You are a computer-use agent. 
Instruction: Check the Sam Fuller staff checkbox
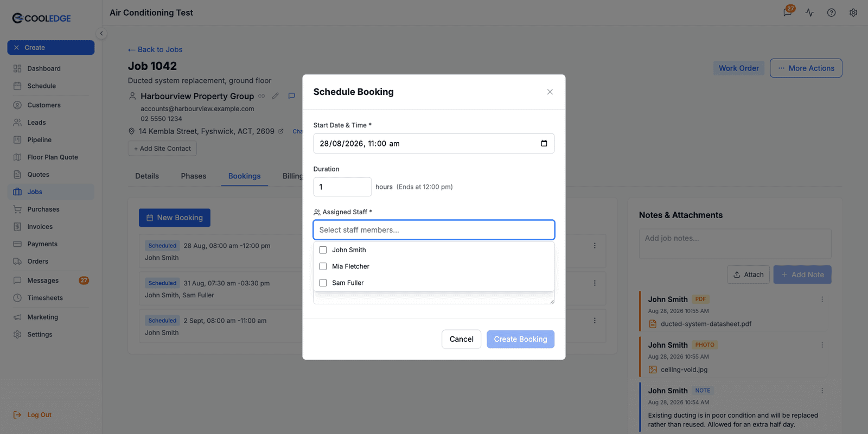point(323,283)
